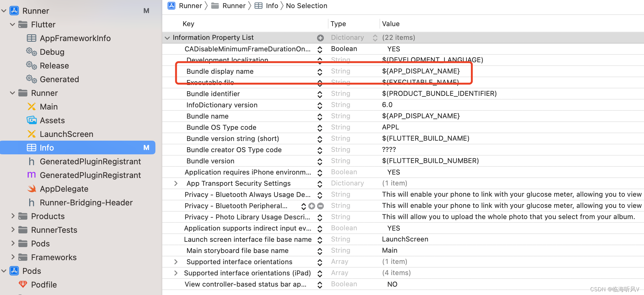The image size is (644, 295).
Task: Select the Debug xcconfig file
Action: click(52, 52)
